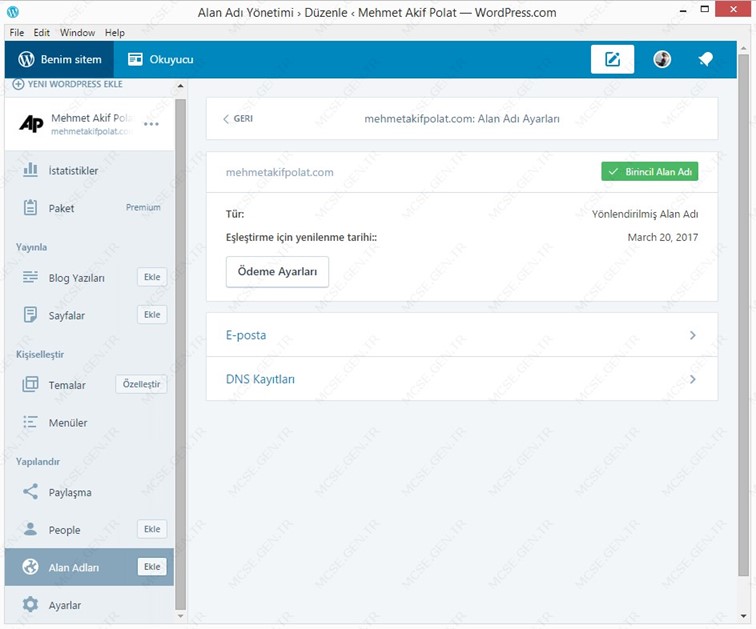The height and width of the screenshot is (629, 756).
Task: Click the Paket clipboard icon
Action: (30, 207)
